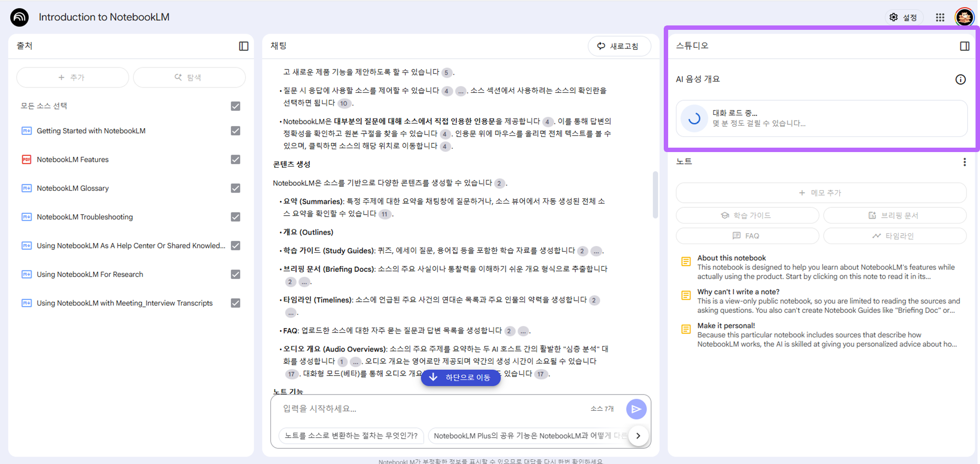Open Why can't I write a note
The width and height of the screenshot is (980, 464).
point(821,301)
